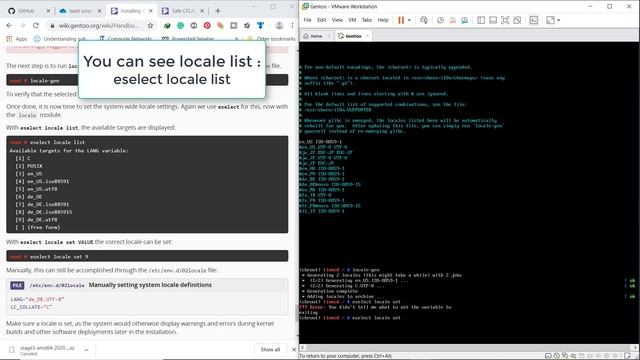Open VMware VM menu
The height and width of the screenshot is (360, 640).
[352, 20]
